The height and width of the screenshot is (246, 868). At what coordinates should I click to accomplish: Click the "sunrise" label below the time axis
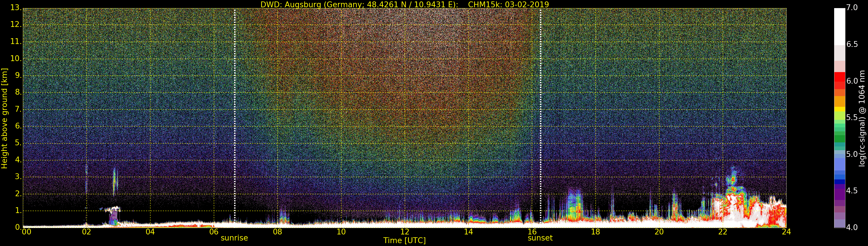click(x=234, y=238)
